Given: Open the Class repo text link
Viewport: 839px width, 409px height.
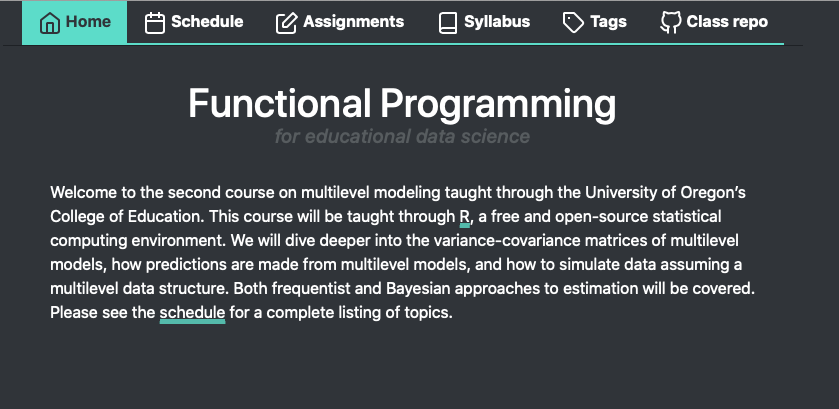Looking at the screenshot, I should tap(727, 22).
